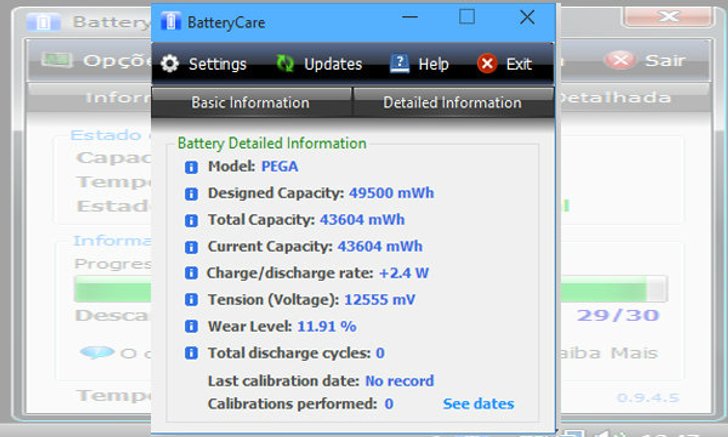This screenshot has width=728, height=437.
Task: Maximize the BatteryCare window
Action: click(467, 17)
